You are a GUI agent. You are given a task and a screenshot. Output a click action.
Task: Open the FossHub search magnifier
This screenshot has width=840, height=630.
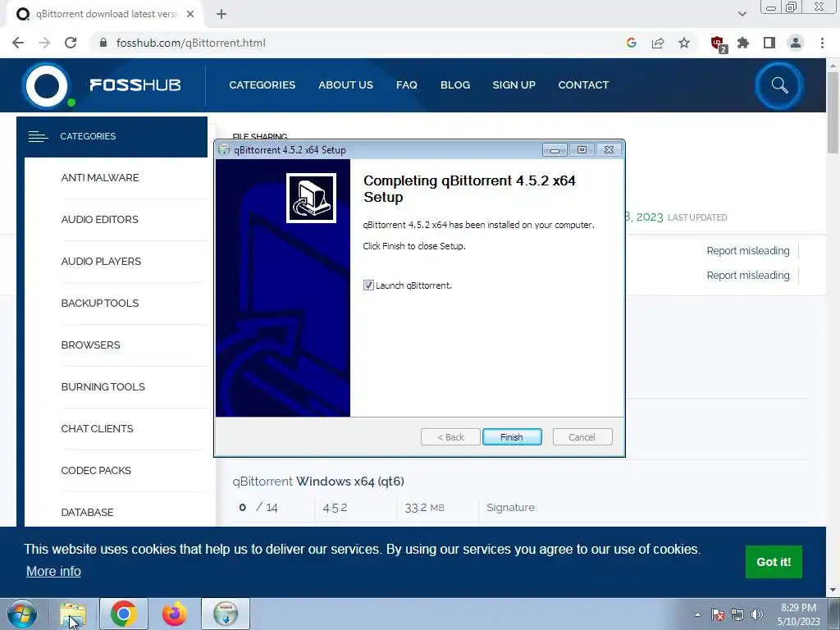(x=779, y=85)
